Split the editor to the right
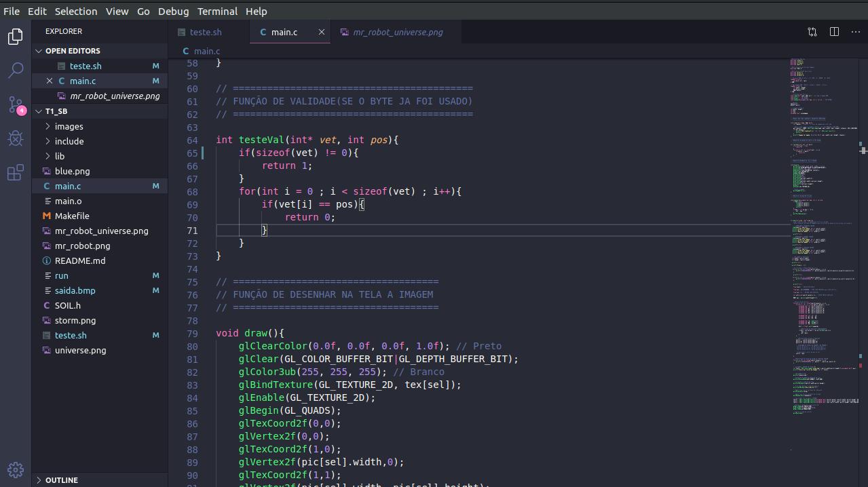This screenshot has height=487, width=868. click(835, 32)
